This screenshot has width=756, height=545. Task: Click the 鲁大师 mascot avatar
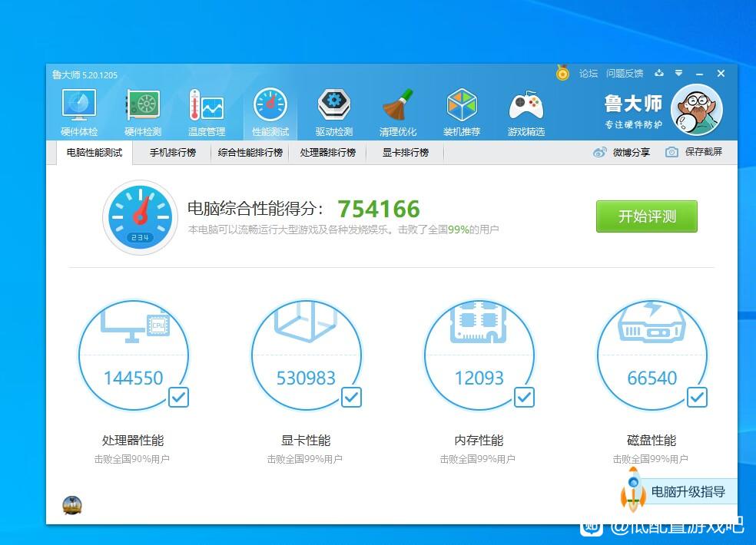(x=697, y=110)
